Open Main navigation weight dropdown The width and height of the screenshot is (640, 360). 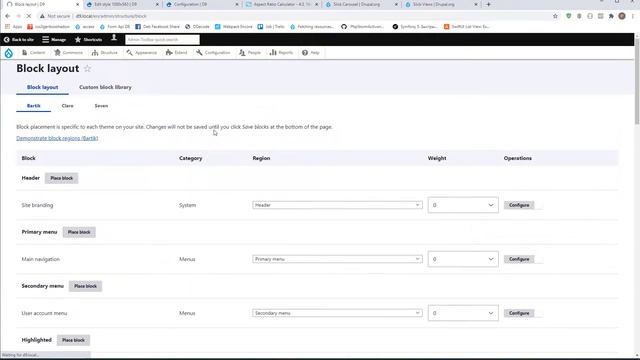pos(463,259)
